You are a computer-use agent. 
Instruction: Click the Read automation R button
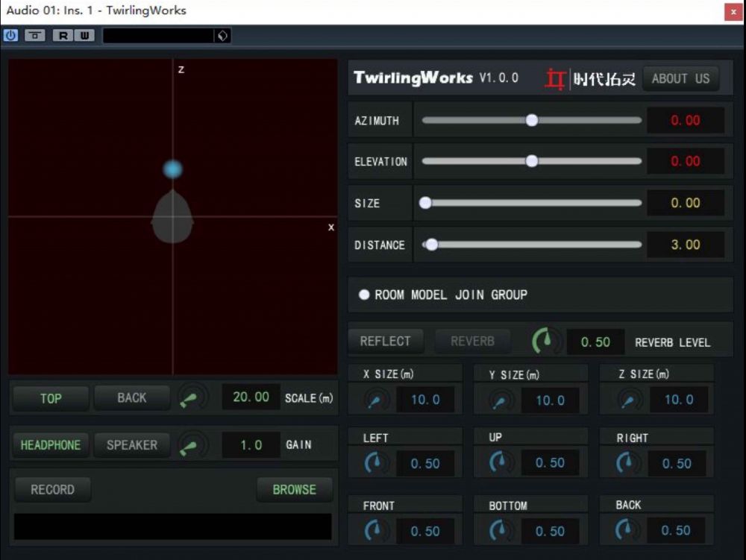tap(63, 35)
